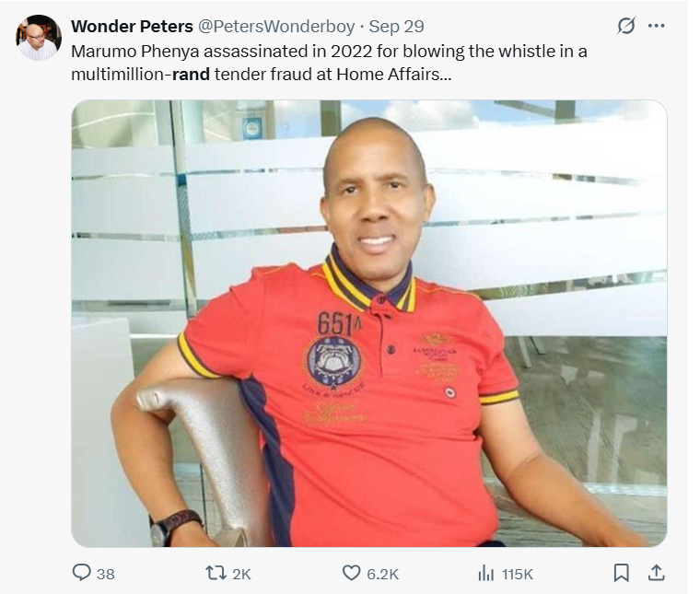
Task: Click the Grok explain icon
Action: [626, 26]
